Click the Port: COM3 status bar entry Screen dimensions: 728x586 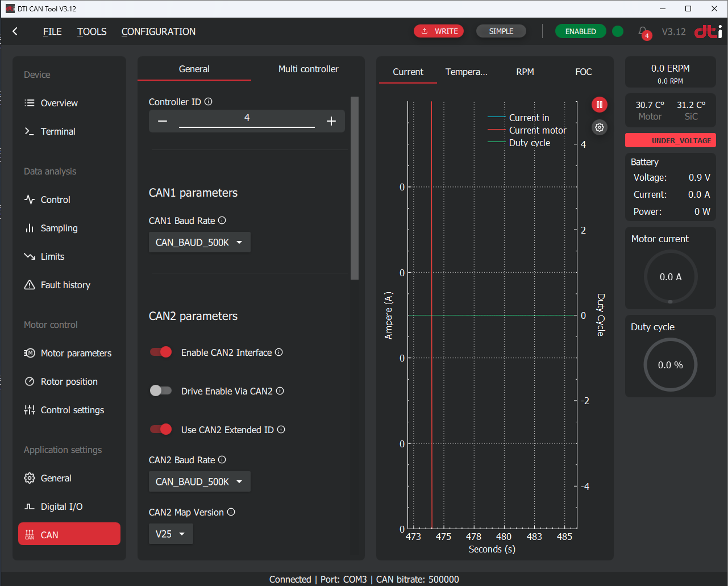coord(344,579)
